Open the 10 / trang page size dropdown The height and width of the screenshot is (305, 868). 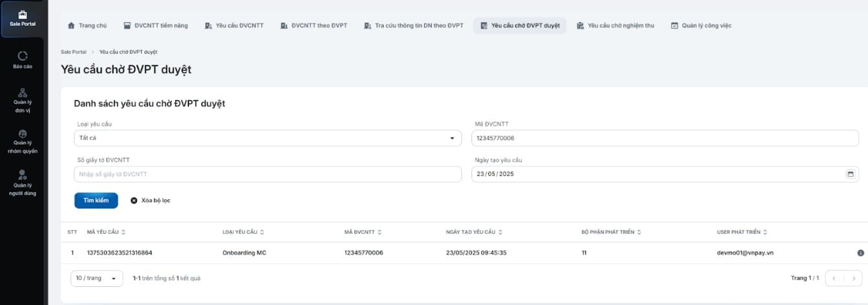tap(96, 278)
